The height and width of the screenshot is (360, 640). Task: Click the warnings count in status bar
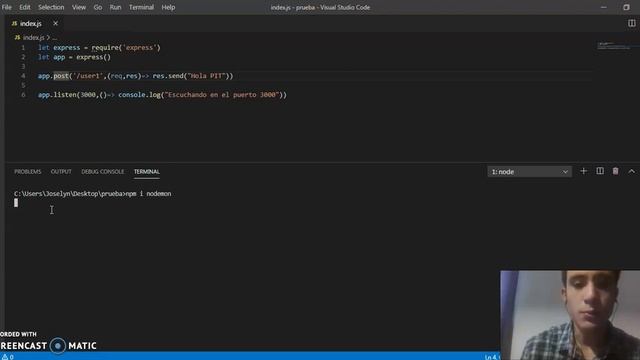tap(8, 357)
